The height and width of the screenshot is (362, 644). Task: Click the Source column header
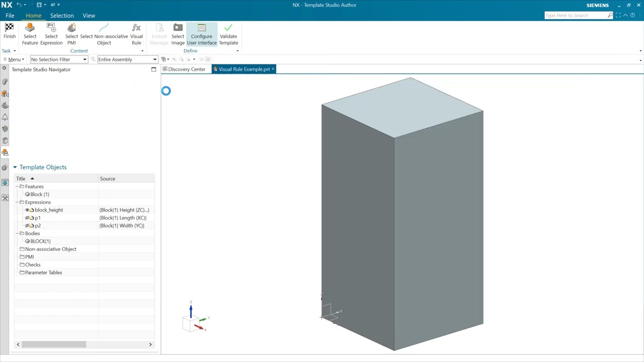pos(127,178)
